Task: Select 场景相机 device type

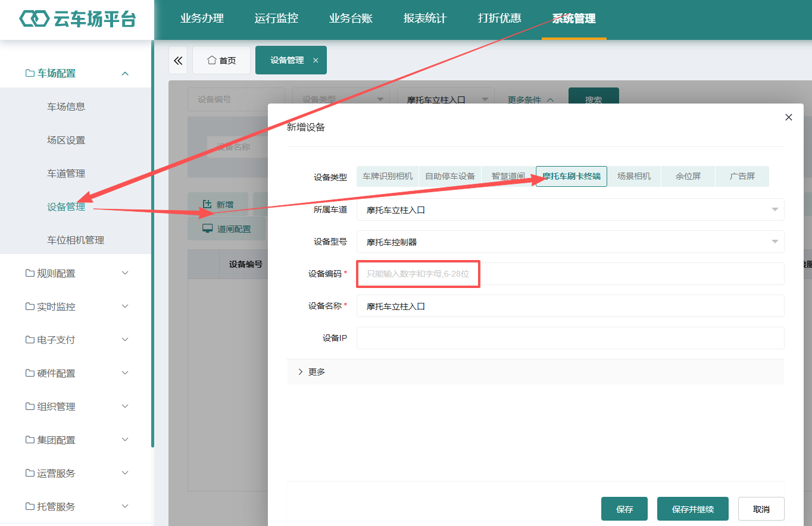Action: pos(634,176)
